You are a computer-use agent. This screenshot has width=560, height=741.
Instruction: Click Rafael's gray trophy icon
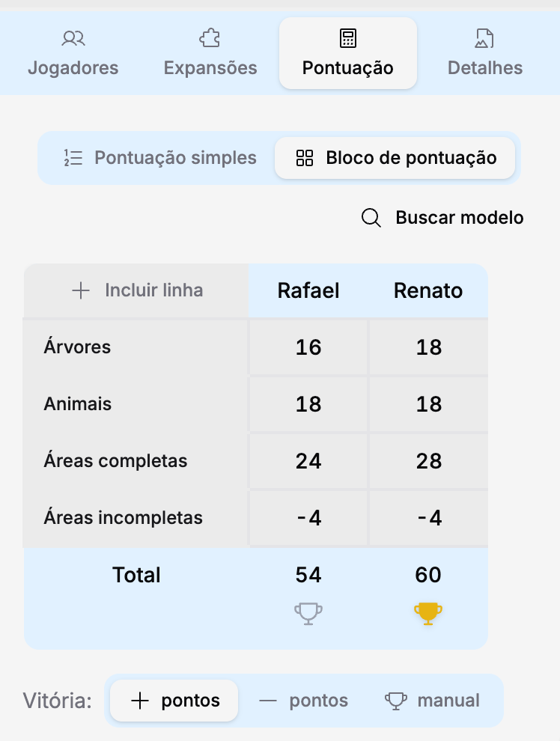click(x=308, y=614)
